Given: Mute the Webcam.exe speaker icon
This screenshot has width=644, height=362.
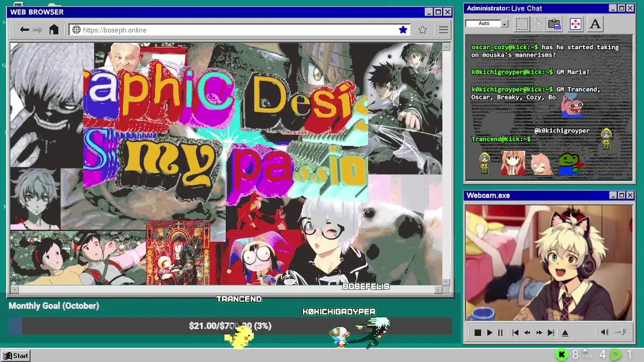Looking at the screenshot, I should (605, 332).
